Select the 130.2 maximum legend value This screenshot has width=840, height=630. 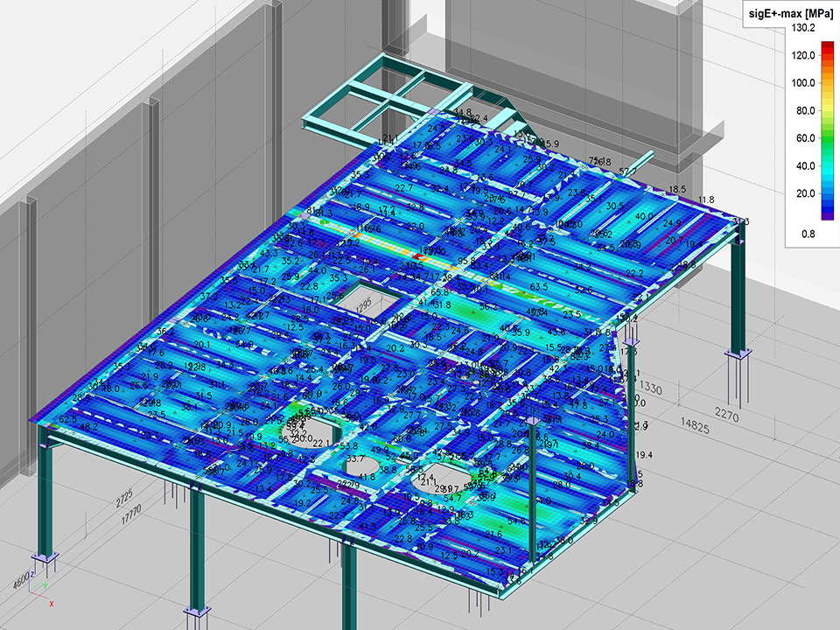click(803, 27)
